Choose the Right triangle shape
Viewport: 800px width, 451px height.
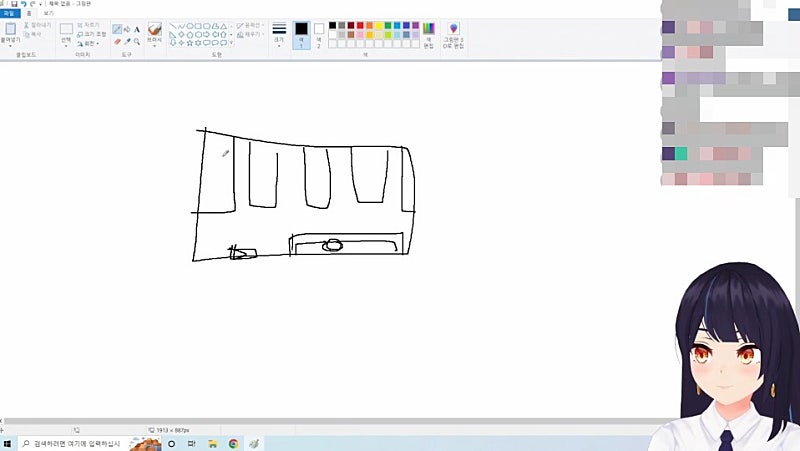coord(173,34)
